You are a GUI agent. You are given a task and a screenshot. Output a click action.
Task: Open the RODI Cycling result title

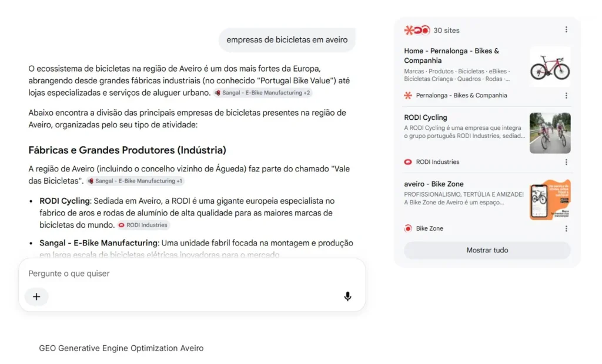(426, 117)
